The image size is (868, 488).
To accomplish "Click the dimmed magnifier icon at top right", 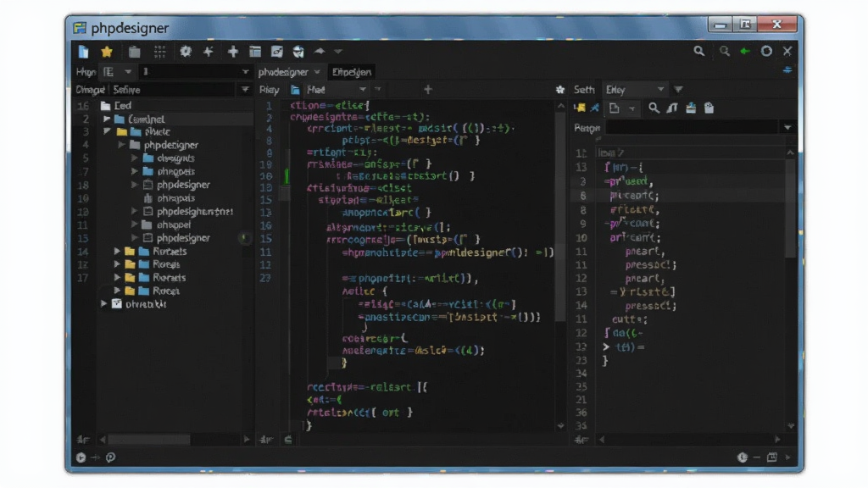I will 724,51.
